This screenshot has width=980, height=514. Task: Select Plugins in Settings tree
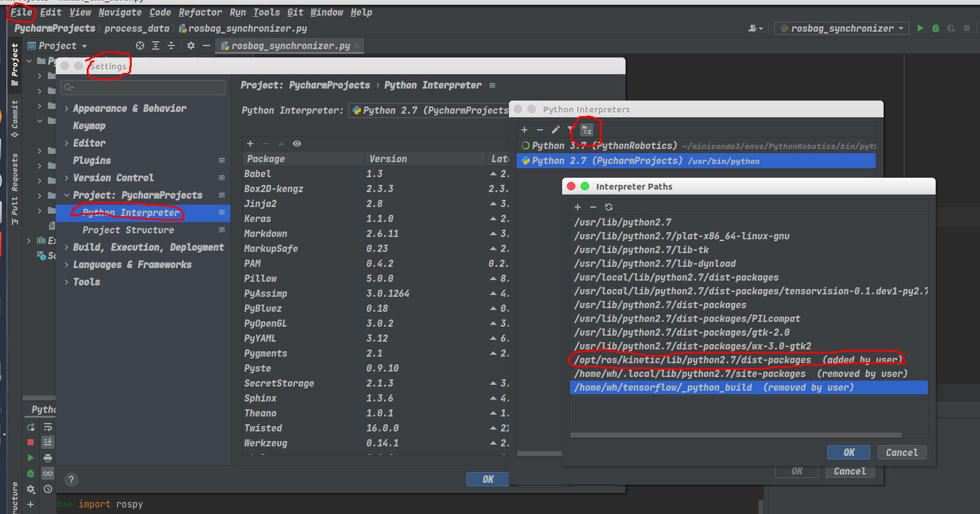pyautogui.click(x=92, y=160)
